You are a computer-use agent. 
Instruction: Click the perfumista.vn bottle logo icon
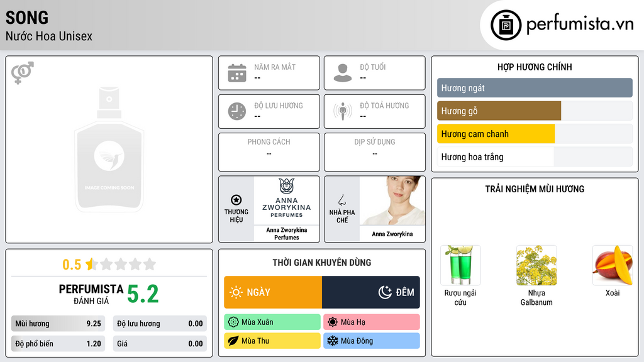(x=506, y=25)
